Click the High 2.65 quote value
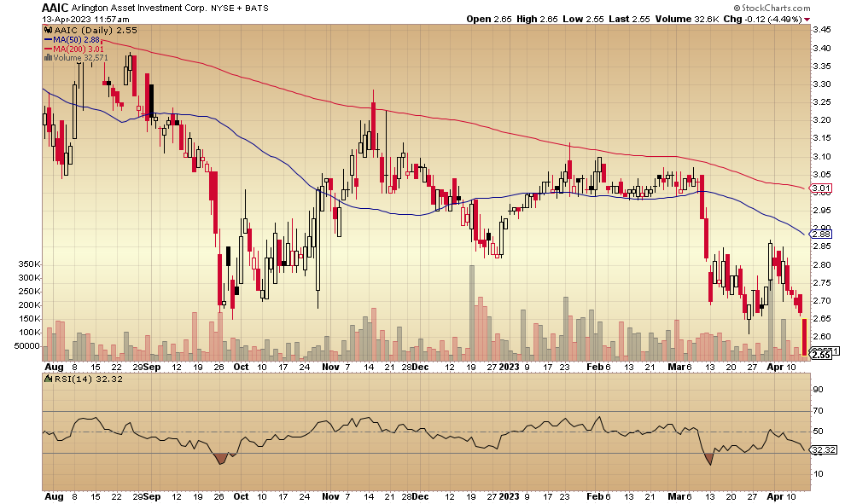The height and width of the screenshot is (504, 845). click(537, 19)
